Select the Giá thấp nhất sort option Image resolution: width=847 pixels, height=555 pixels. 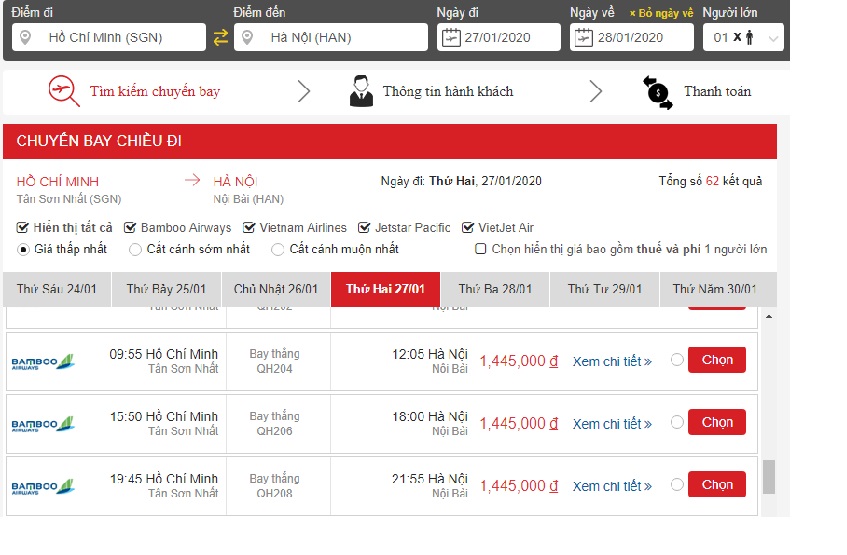pyautogui.click(x=23, y=249)
